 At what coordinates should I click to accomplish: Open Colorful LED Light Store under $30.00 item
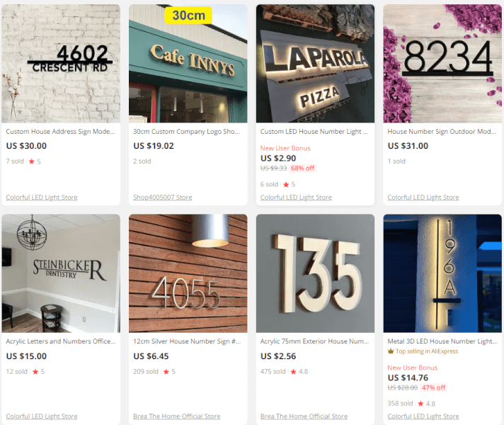tap(42, 197)
